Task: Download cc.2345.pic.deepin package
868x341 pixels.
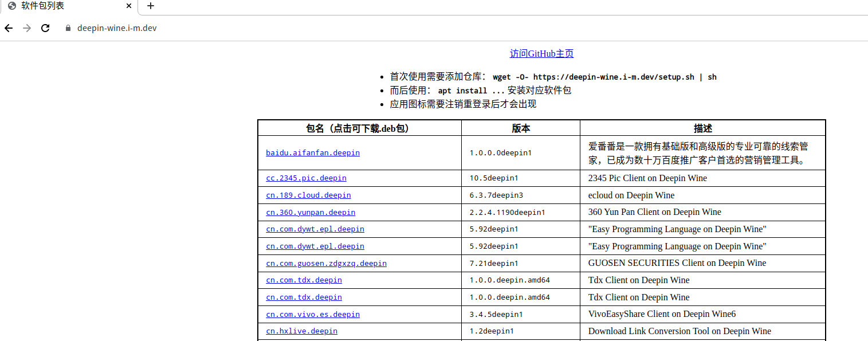Action: [306, 178]
